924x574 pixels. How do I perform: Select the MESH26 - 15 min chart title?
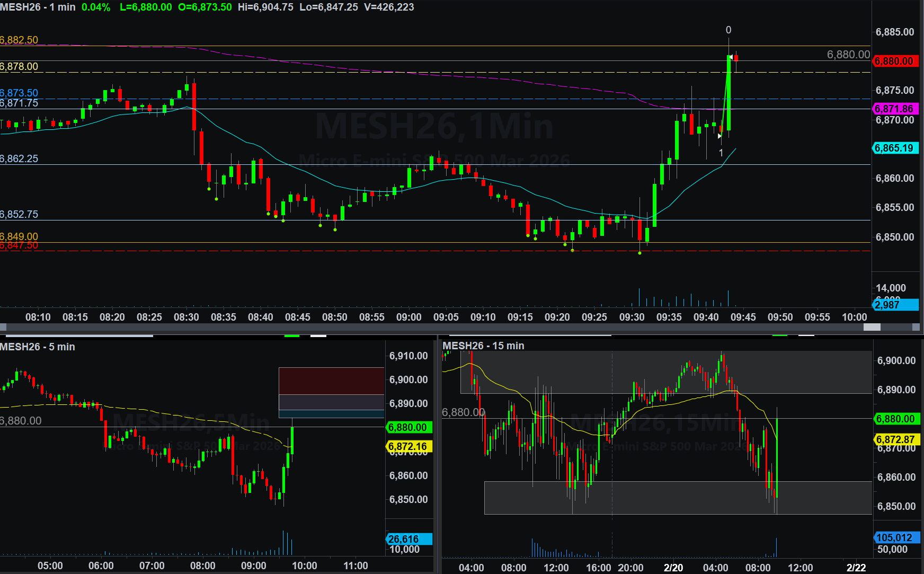[483, 346]
